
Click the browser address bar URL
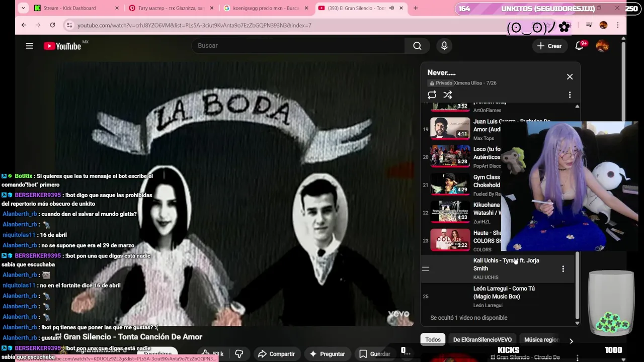194,25
